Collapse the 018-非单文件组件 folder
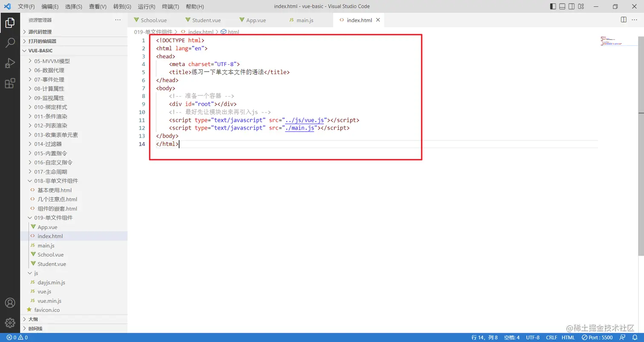 pyautogui.click(x=74, y=181)
